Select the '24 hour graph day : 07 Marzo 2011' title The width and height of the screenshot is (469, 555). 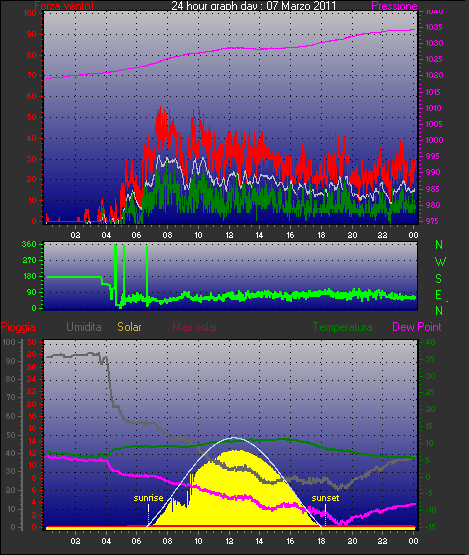(253, 5)
